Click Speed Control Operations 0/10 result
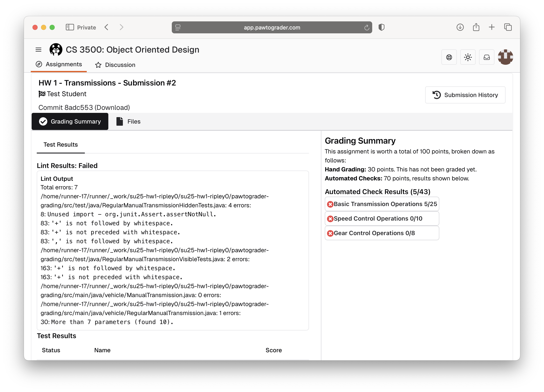The width and height of the screenshot is (544, 392). [382, 219]
